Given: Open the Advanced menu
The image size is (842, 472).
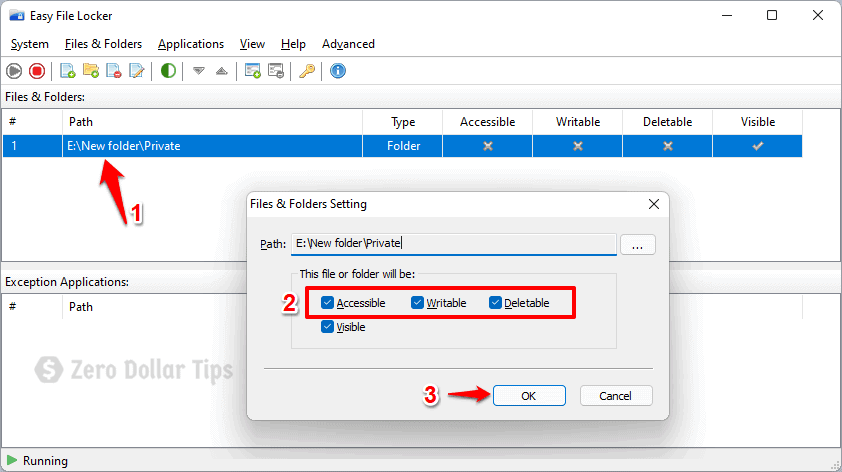Looking at the screenshot, I should click(x=348, y=44).
